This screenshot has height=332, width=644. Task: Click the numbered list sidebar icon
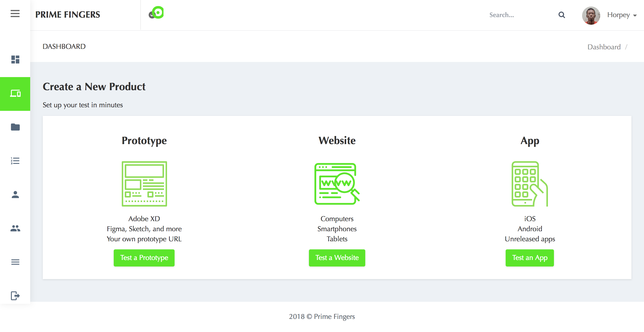pyautogui.click(x=15, y=161)
